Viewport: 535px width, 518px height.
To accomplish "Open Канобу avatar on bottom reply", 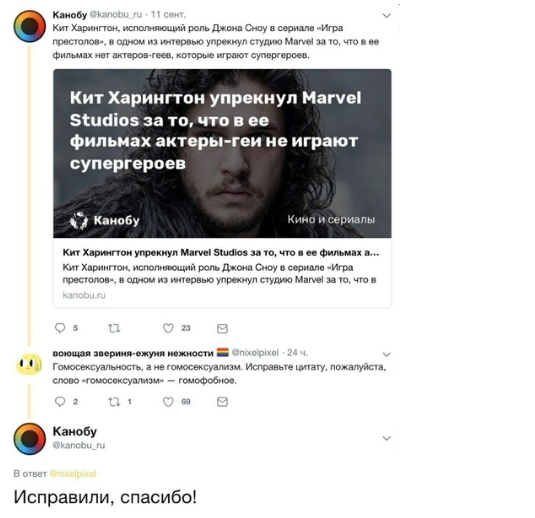I will (30, 439).
